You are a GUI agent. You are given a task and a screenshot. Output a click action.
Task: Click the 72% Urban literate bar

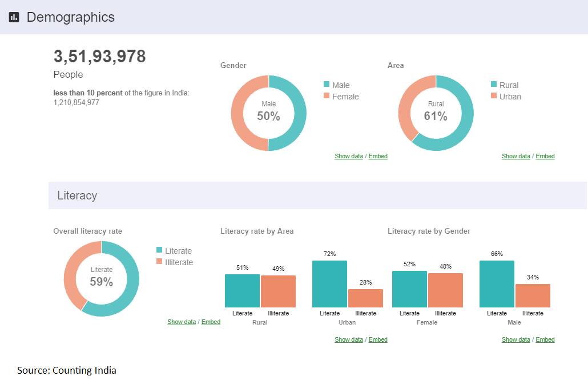329,284
